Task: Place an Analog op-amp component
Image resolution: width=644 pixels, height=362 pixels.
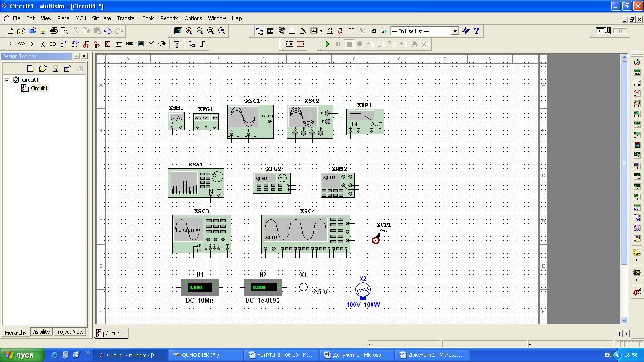Action: (54, 44)
